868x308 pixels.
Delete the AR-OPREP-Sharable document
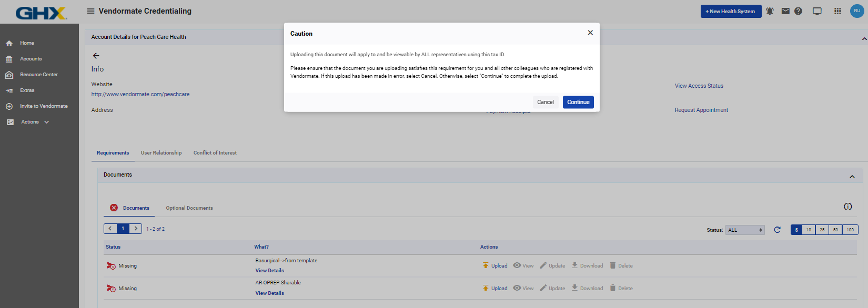[621, 289]
